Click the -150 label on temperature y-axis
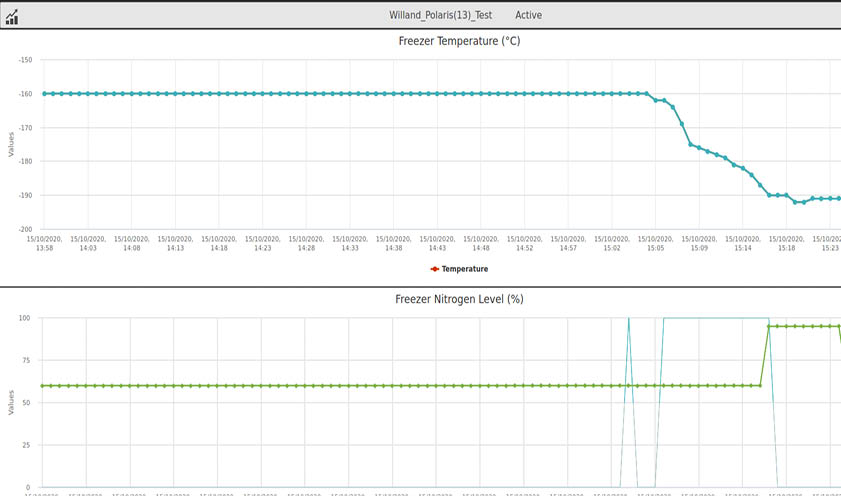 pyautogui.click(x=25, y=60)
